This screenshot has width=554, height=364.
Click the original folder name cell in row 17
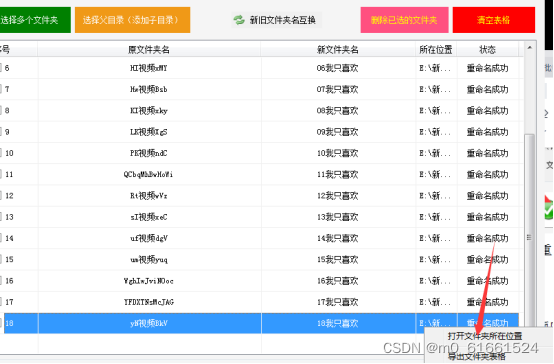(x=148, y=302)
